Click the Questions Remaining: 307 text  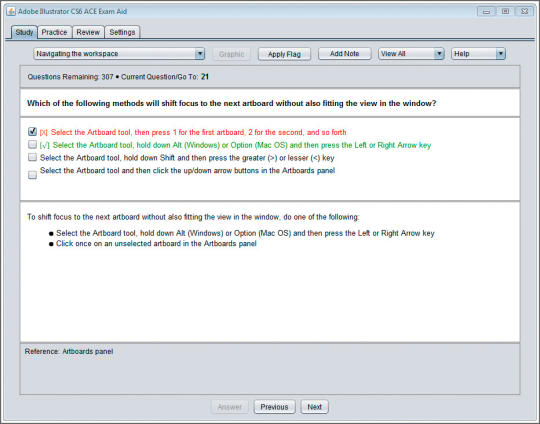(x=70, y=77)
